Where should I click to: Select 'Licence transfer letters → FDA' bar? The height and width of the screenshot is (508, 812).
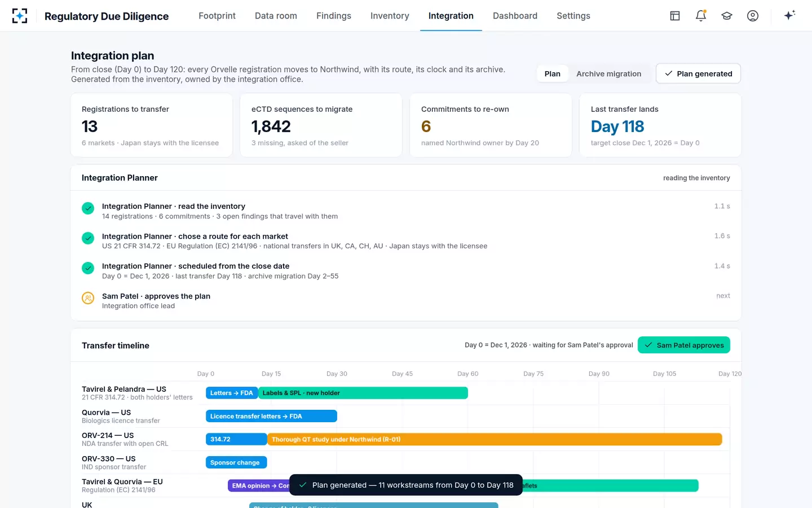(x=271, y=416)
